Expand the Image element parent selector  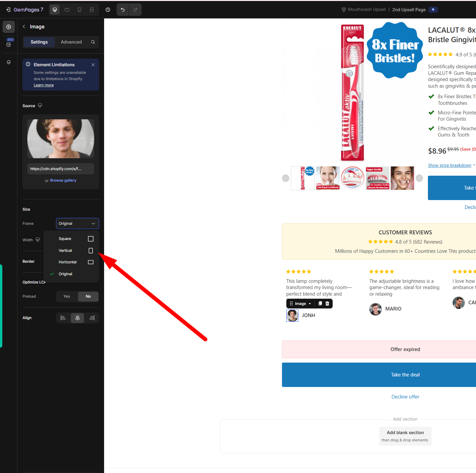310,304
